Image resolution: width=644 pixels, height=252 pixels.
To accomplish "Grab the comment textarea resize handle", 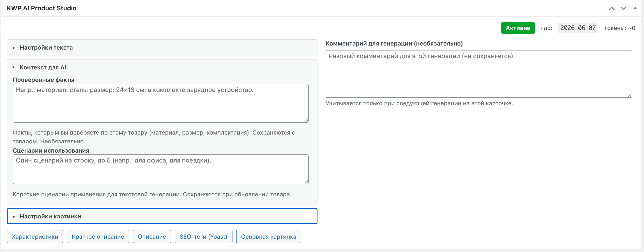I will [630, 95].
